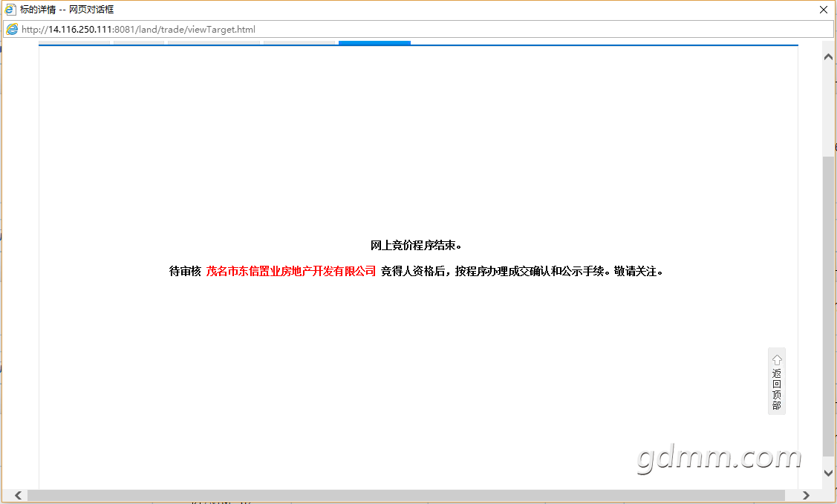
Task: Click the IE page icon beside the URL
Action: coord(12,30)
